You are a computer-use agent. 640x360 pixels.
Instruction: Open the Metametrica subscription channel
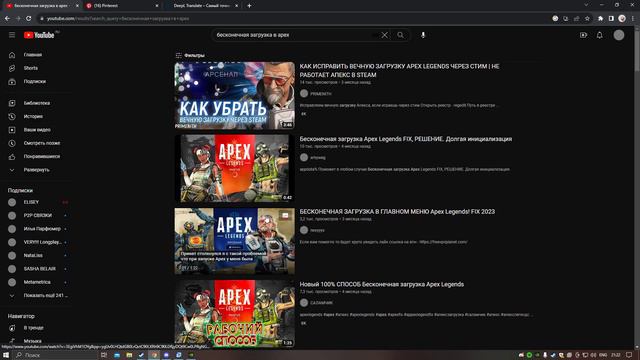tap(37, 282)
